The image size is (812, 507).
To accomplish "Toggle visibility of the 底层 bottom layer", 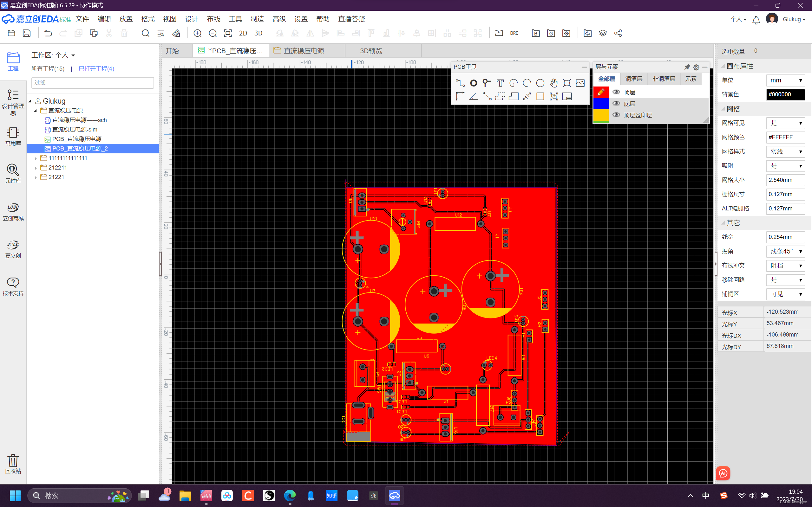I will [x=616, y=104].
